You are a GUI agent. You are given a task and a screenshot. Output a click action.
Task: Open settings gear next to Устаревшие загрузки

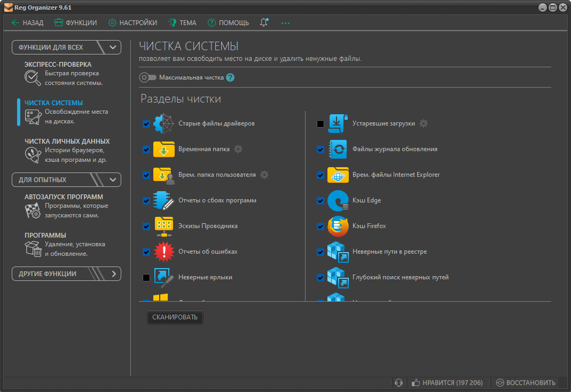coord(424,123)
